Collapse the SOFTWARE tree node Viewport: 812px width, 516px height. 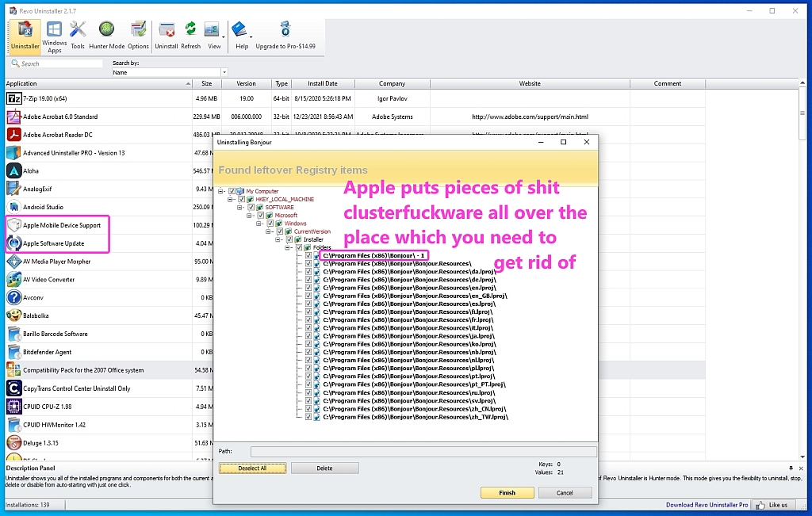tap(239, 207)
